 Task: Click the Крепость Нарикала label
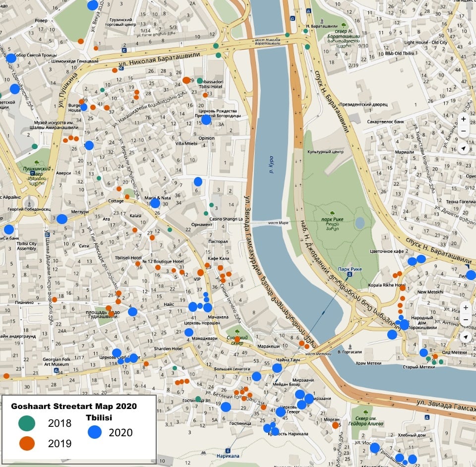288,434
